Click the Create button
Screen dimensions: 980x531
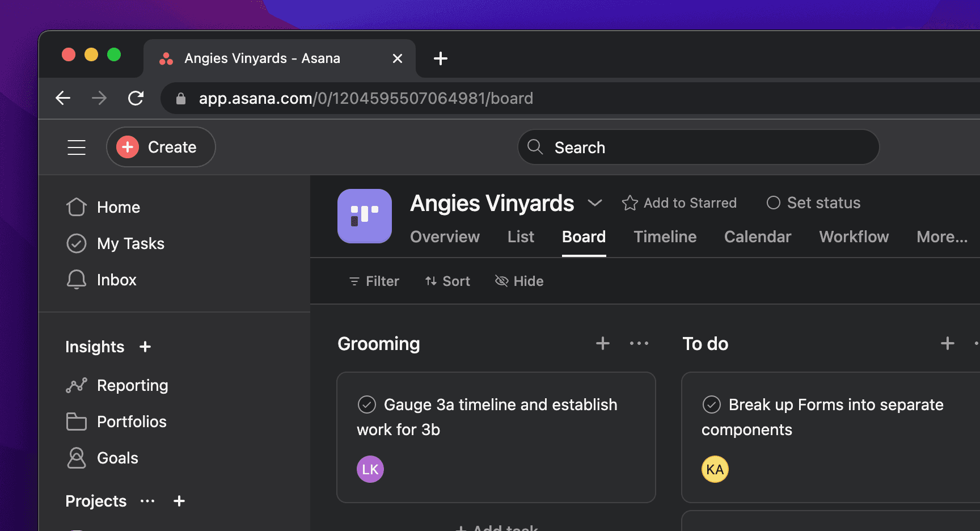160,147
